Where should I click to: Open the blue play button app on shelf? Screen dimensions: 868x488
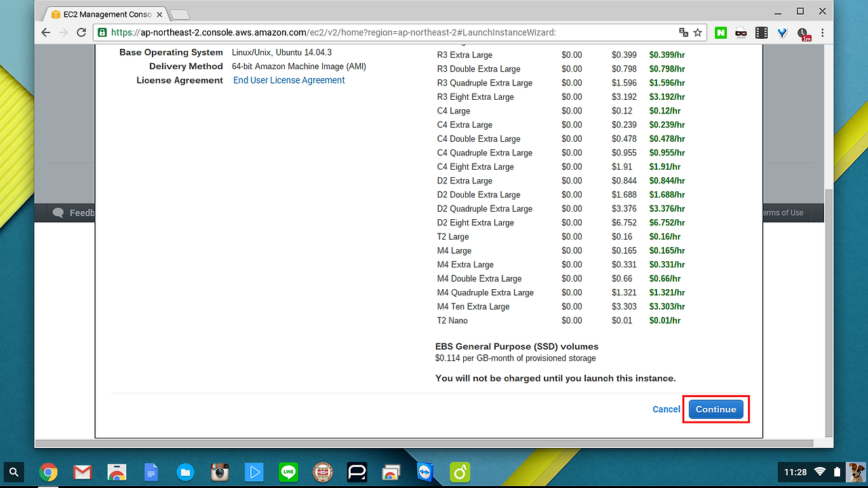pos(254,472)
